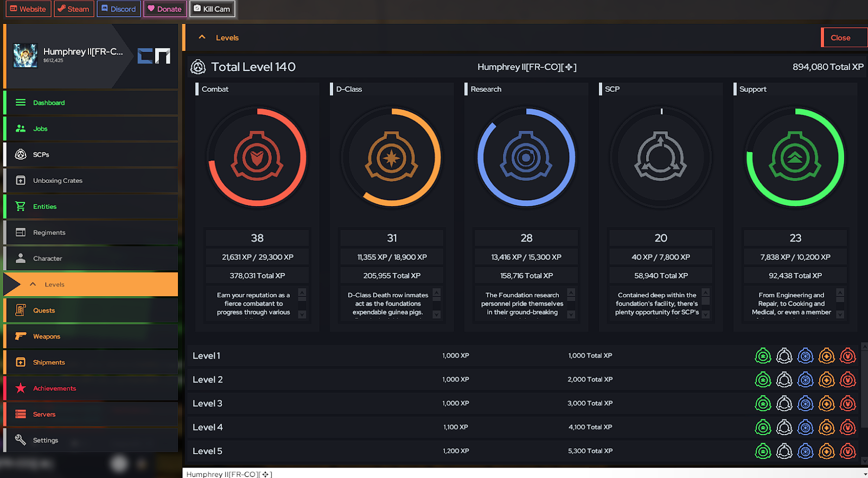Click the orange D-Class icon in Level 5 row

tap(827, 451)
